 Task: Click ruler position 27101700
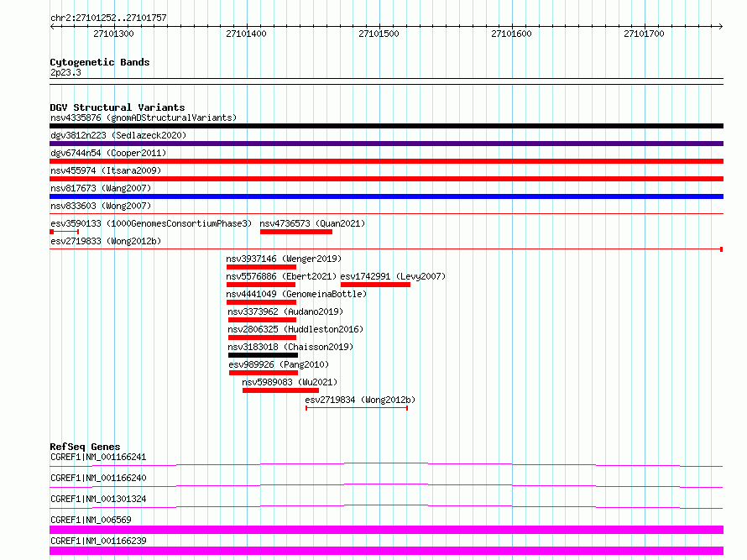(x=644, y=34)
